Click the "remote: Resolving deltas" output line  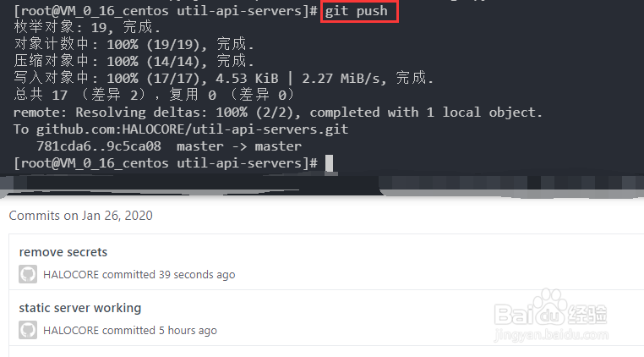(x=277, y=113)
